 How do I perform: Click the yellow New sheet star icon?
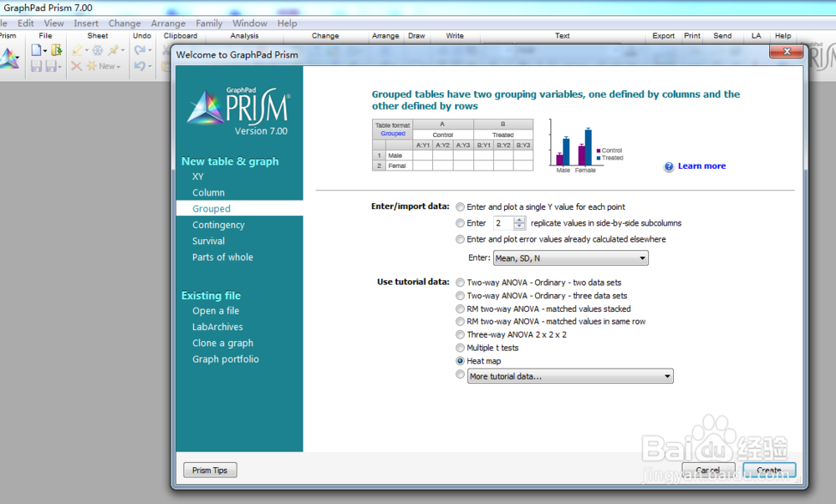(92, 66)
